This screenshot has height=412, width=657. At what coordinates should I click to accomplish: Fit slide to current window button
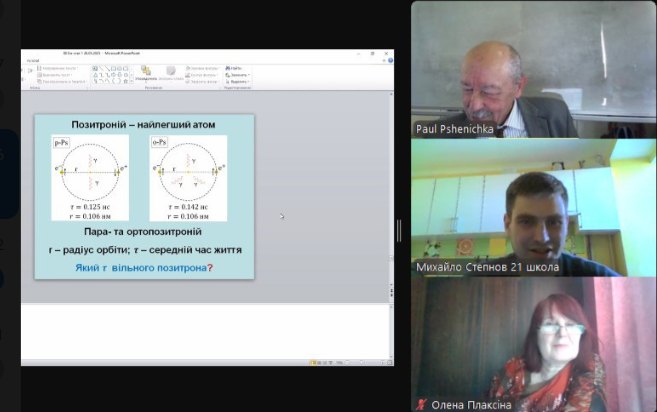[387, 362]
